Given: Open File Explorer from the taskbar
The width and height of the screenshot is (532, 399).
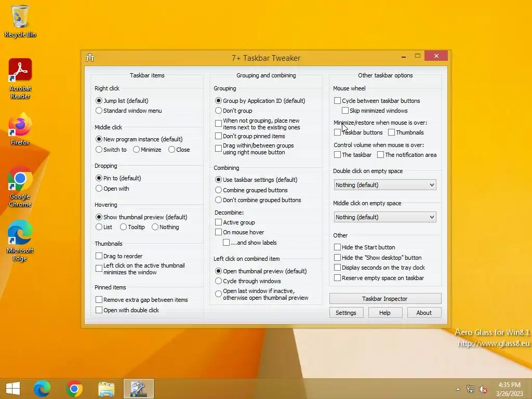Looking at the screenshot, I should (x=106, y=389).
